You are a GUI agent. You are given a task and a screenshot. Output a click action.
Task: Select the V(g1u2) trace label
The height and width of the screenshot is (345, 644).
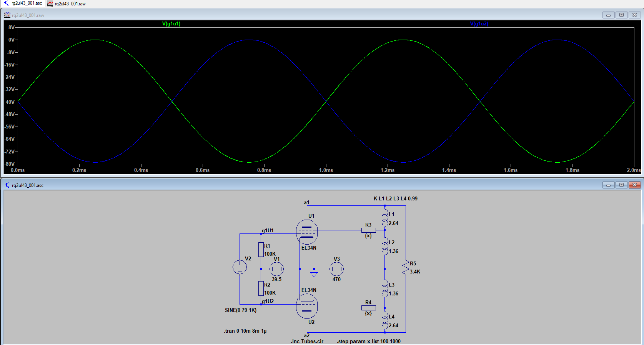479,24
